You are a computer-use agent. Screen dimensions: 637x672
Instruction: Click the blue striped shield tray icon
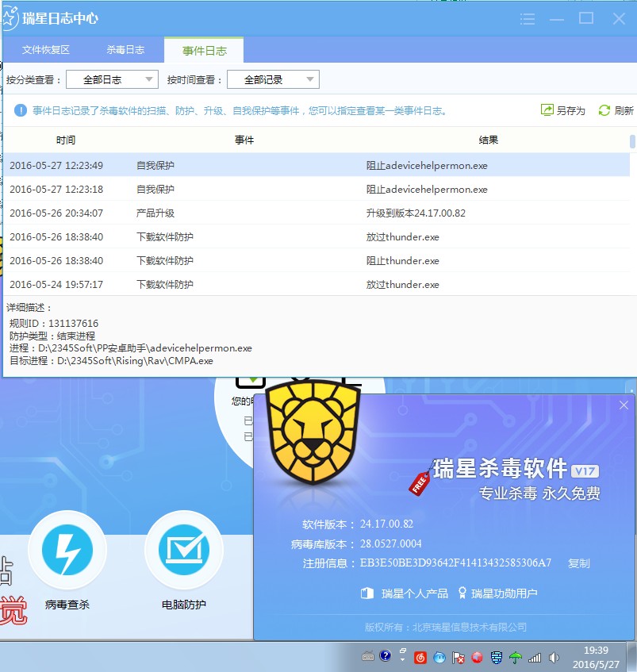pyautogui.click(x=496, y=658)
